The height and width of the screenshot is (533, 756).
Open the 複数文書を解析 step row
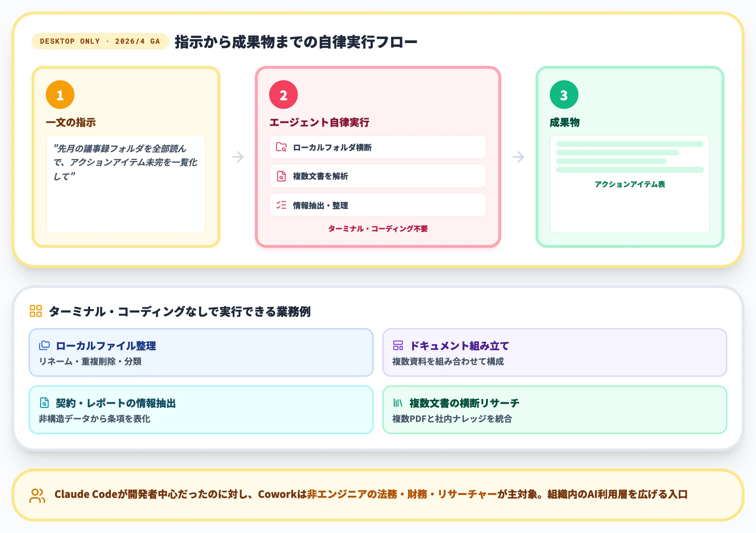378,176
